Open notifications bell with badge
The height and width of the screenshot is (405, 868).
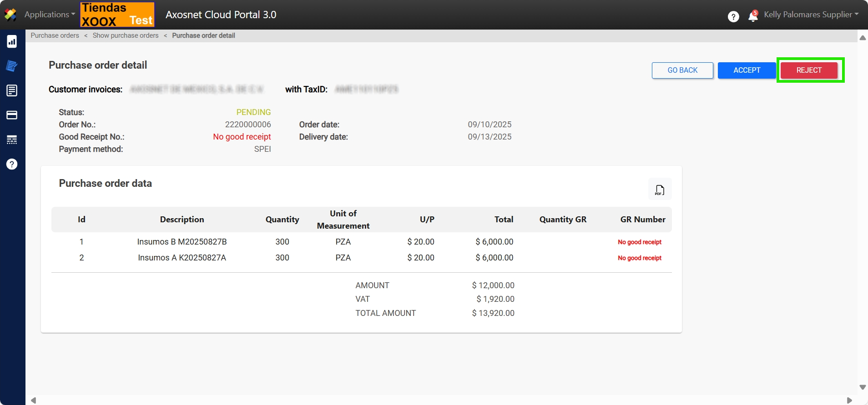(x=753, y=16)
